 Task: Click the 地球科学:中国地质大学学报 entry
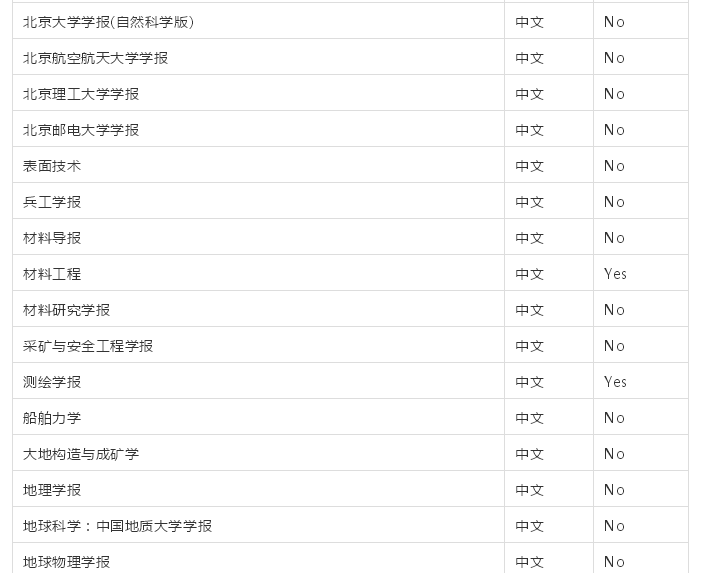[x=117, y=526]
